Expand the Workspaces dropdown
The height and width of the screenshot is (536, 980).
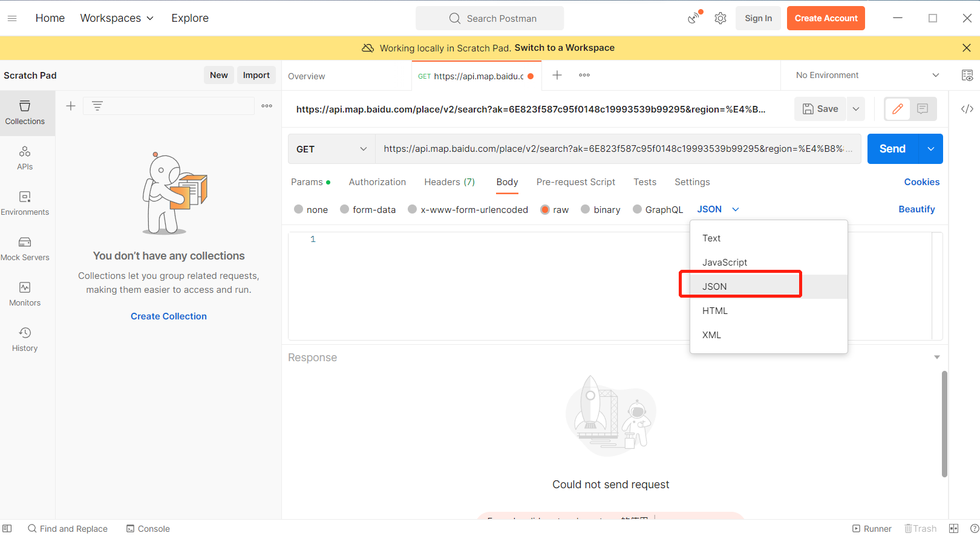[117, 18]
